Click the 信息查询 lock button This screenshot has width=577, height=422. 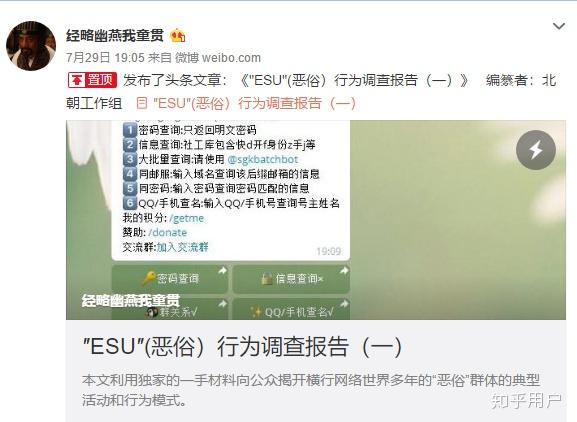point(291,279)
